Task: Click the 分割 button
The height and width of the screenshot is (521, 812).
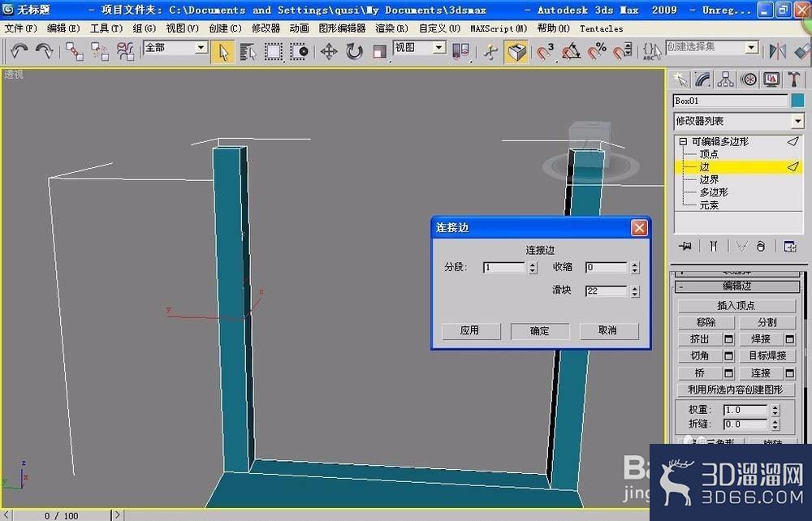Action: pos(767,322)
